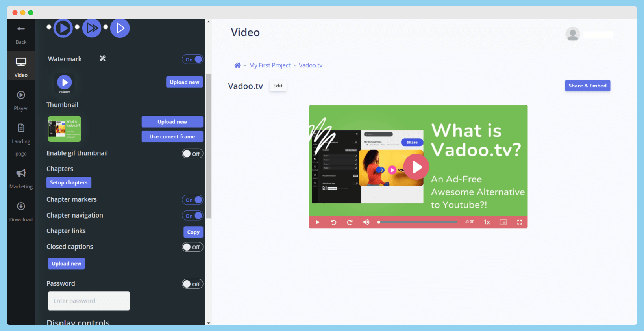The image size is (644, 331).
Task: Open the Landing page section
Action: click(21, 140)
